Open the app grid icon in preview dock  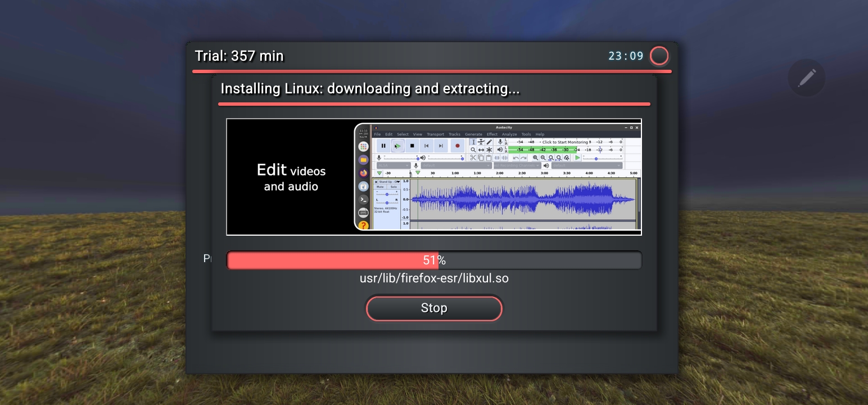click(x=363, y=146)
